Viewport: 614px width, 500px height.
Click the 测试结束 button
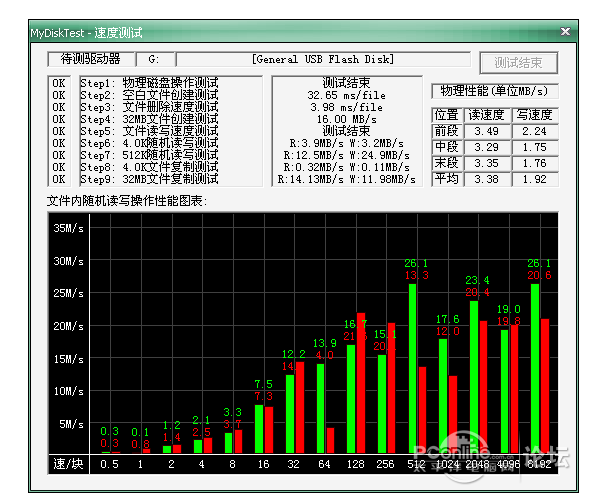(x=518, y=62)
